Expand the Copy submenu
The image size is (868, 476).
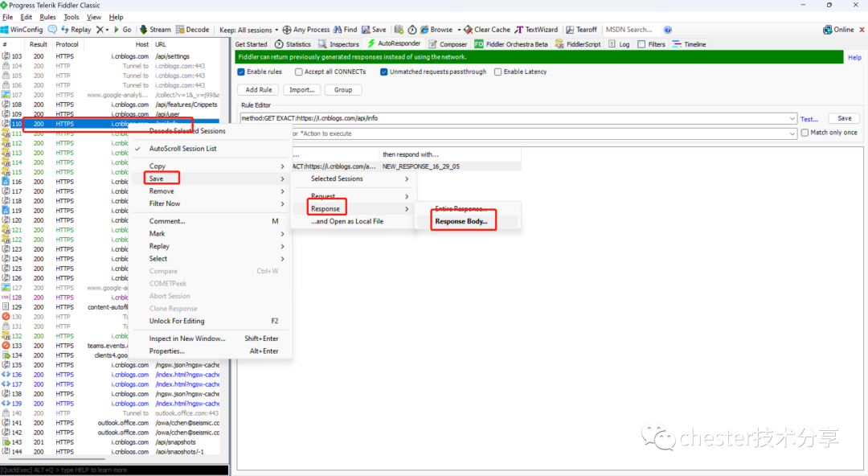click(x=211, y=166)
